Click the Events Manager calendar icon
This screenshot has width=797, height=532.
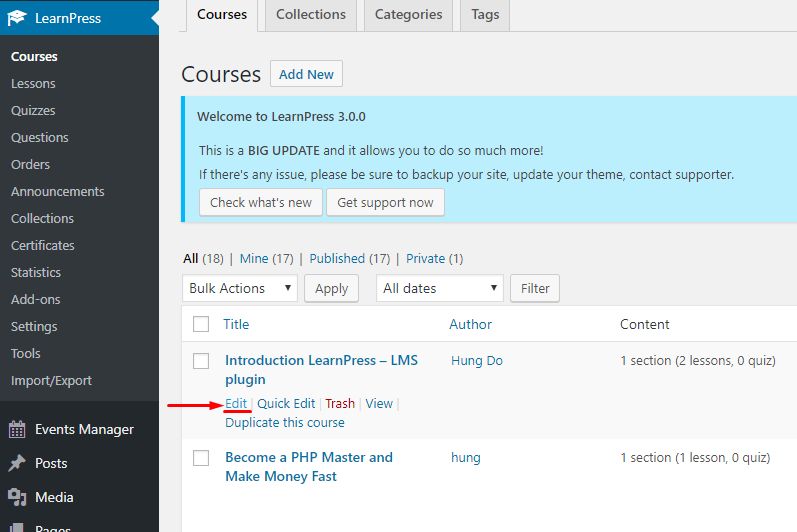(17, 429)
